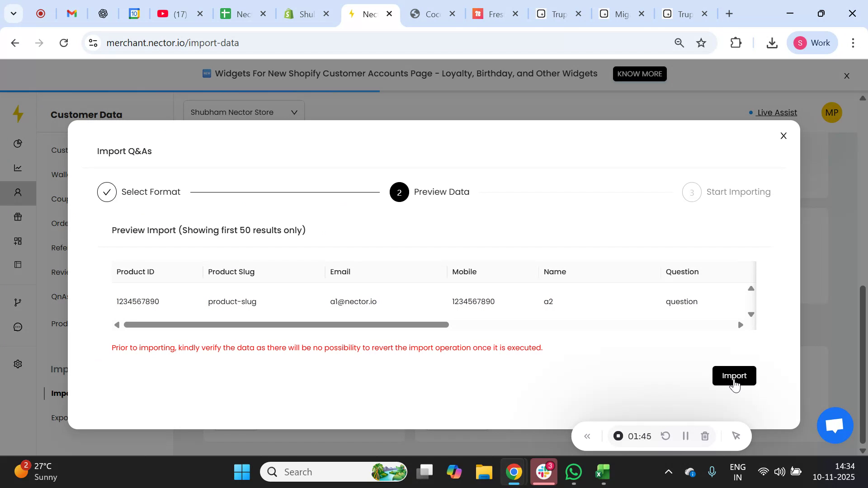Open Chrome downloads from the toolbar
The image size is (868, 488).
(x=772, y=42)
